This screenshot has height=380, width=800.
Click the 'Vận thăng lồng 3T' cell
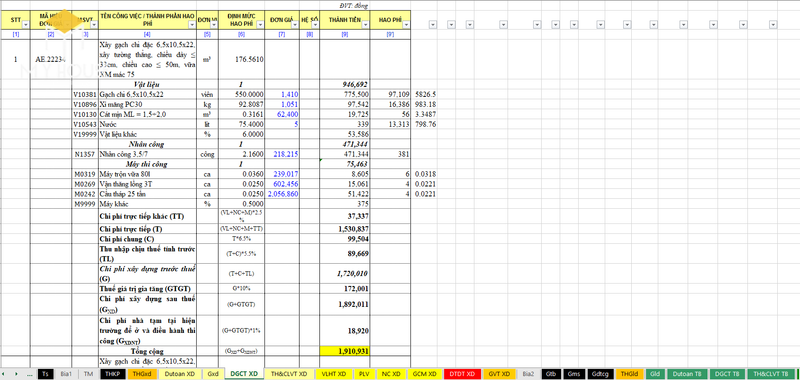click(x=147, y=184)
